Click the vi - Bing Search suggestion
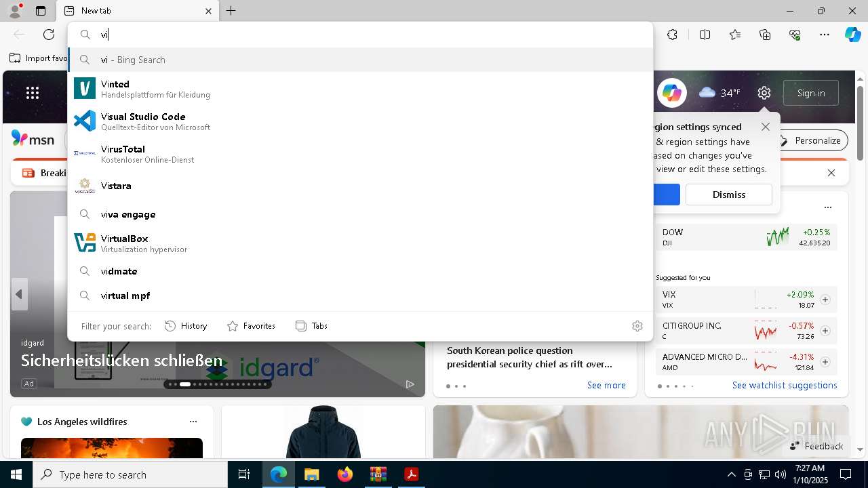This screenshot has height=488, width=868. coord(360,60)
